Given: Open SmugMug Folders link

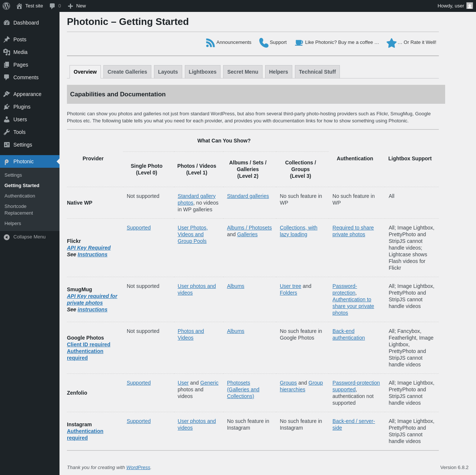Looking at the screenshot, I should click(288, 293).
